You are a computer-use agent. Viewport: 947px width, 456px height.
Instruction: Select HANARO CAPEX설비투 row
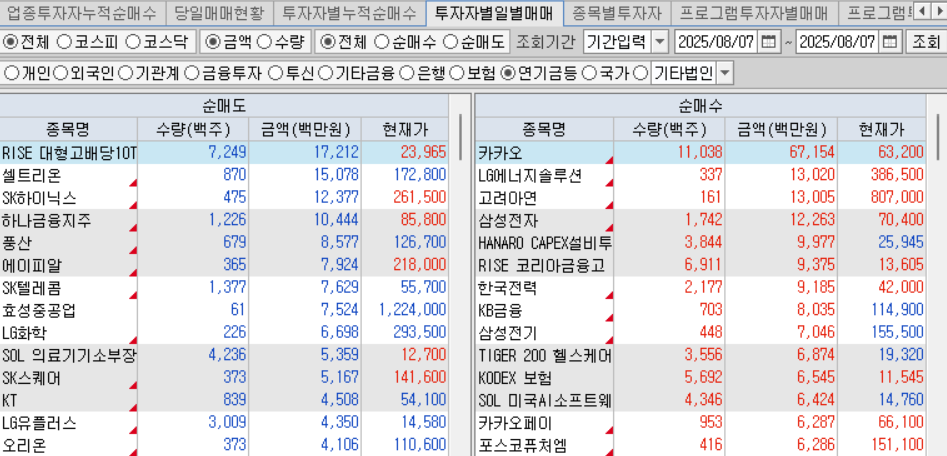pos(700,243)
